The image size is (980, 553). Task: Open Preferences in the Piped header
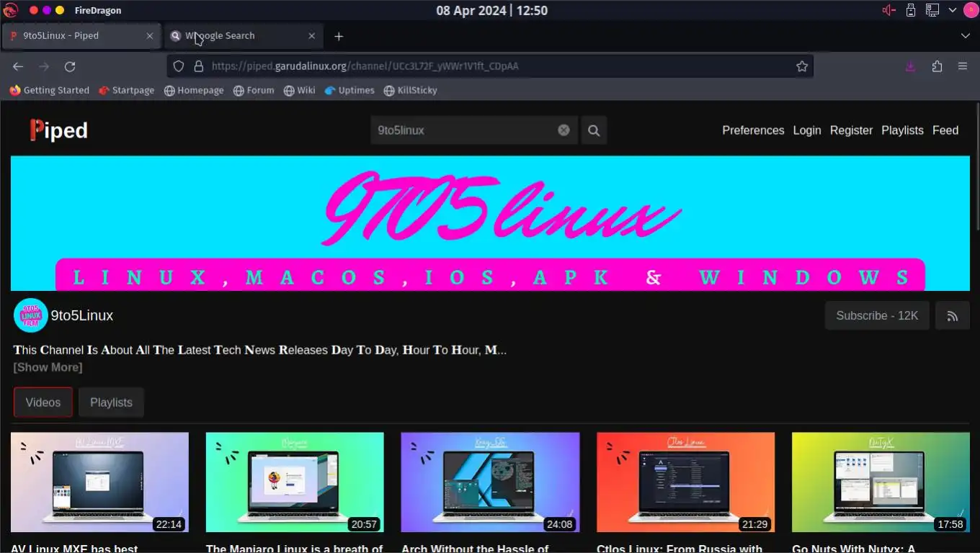click(753, 130)
